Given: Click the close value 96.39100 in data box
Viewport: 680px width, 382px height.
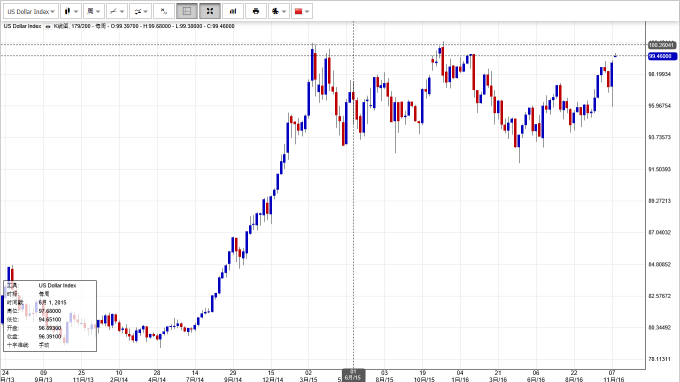Looking at the screenshot, I should coord(50,336).
